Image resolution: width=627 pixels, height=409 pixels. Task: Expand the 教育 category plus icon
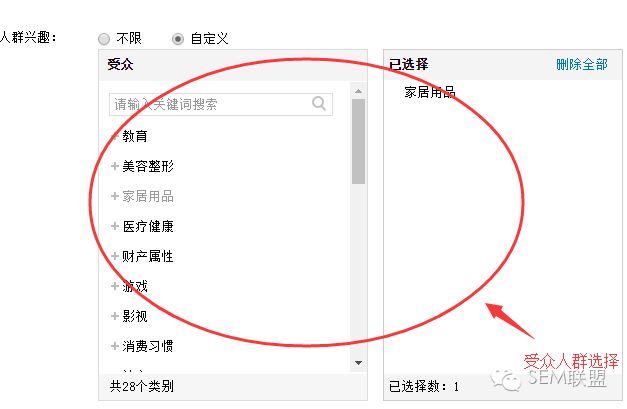coord(115,136)
